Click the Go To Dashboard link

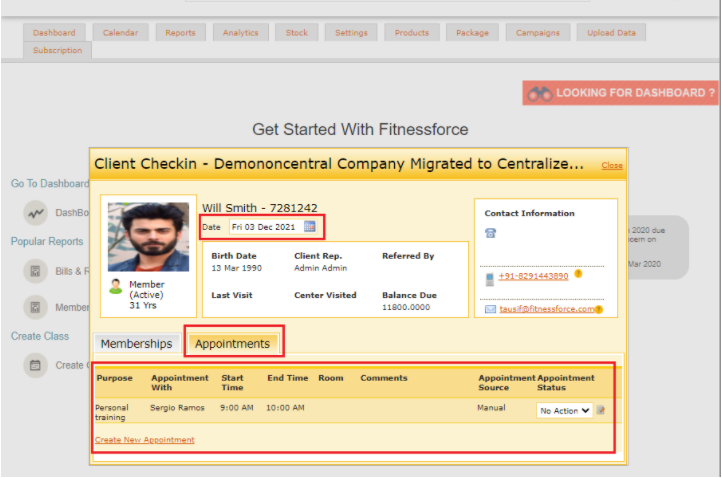(50, 183)
